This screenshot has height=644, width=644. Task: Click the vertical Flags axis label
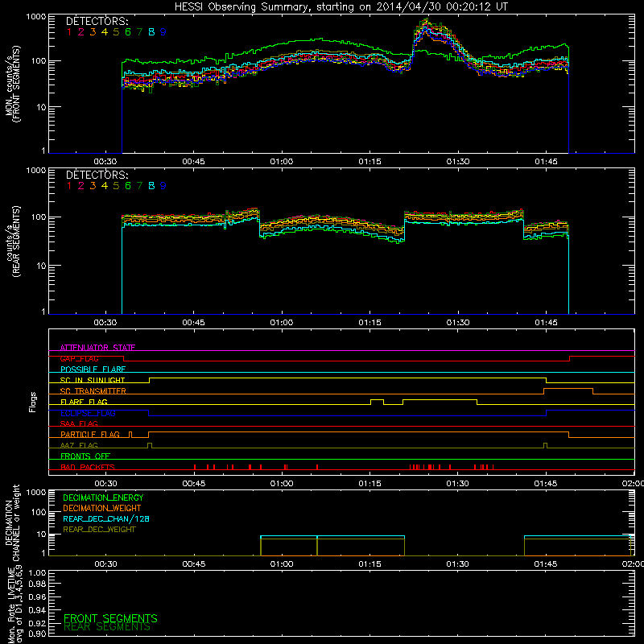[33, 402]
